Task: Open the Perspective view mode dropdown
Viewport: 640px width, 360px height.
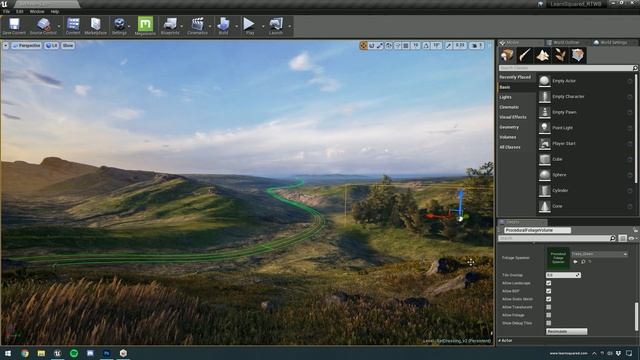Action: point(27,45)
